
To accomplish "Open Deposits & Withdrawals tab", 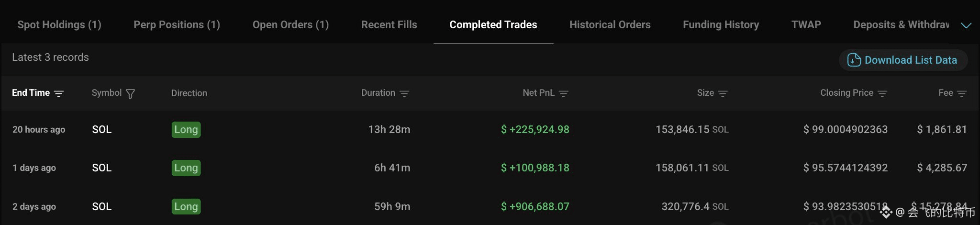I will (x=901, y=25).
